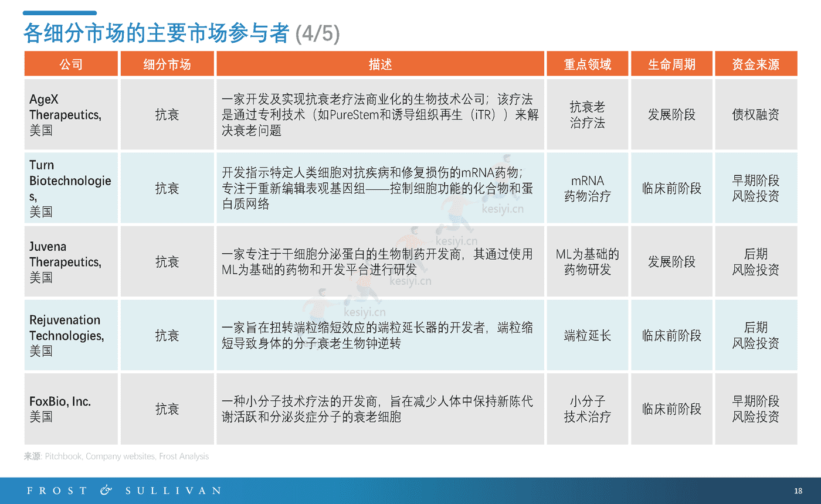
Task: Click 临床前阶段 in the Turn Biotechnologies row
Action: pos(671,188)
